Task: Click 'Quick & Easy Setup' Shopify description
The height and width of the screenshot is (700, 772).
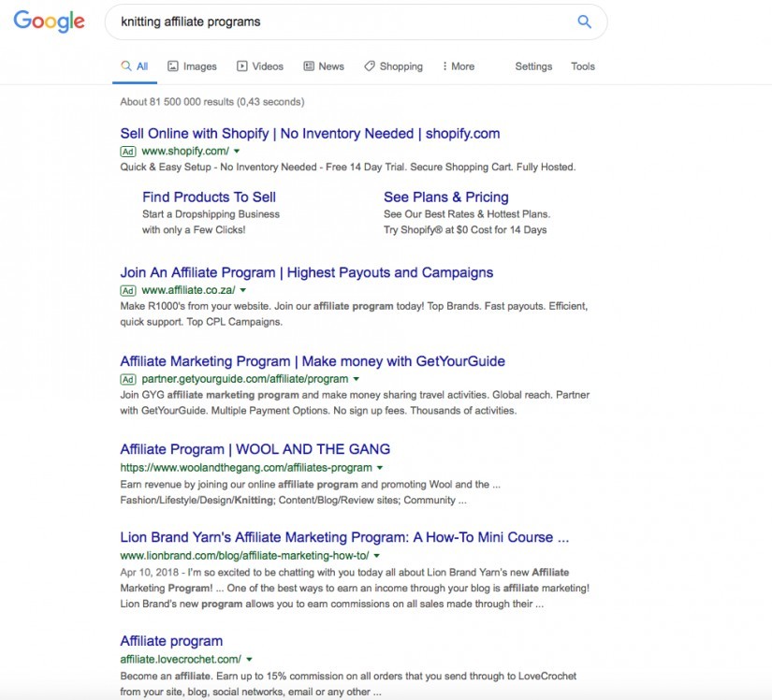Action: point(347,168)
